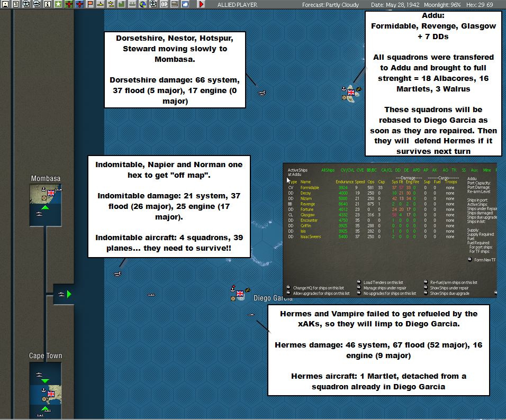This screenshot has width=506, height=420.
Task: Filter ship list by CV/CVL
Action: (347, 170)
